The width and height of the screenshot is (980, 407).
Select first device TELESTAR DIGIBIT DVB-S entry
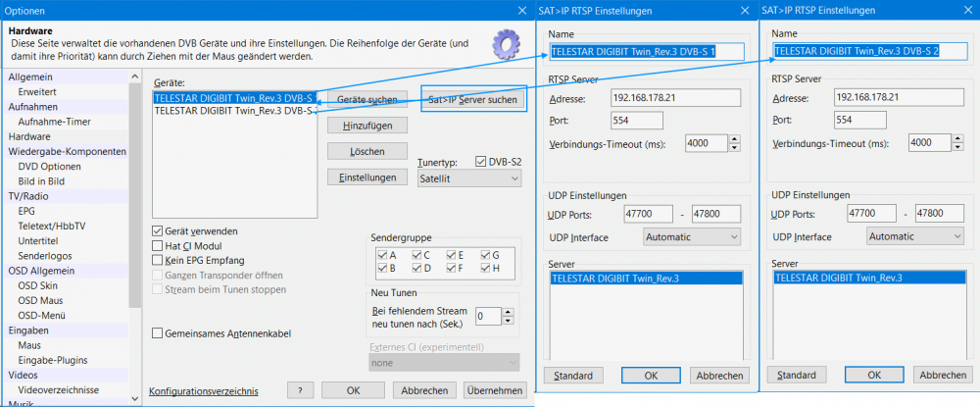[235, 97]
